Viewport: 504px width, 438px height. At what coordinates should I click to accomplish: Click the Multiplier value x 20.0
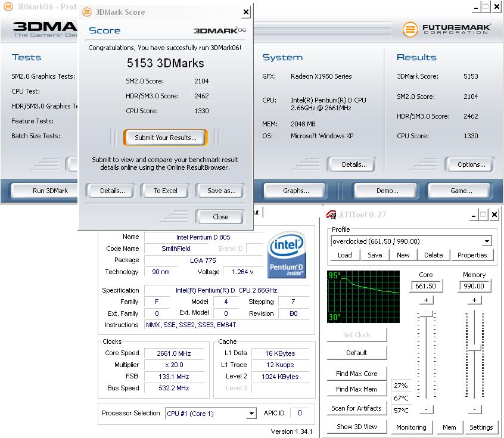pyautogui.click(x=174, y=365)
